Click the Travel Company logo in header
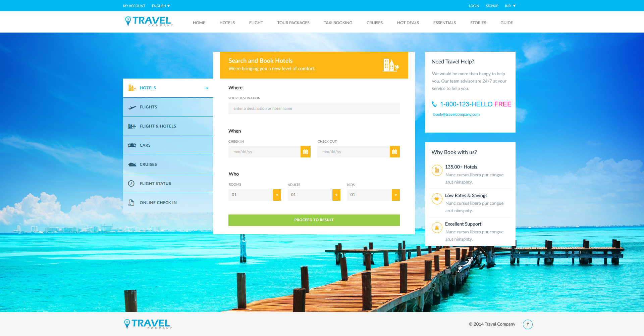Viewport: 644px width, 336px height. click(x=149, y=21)
